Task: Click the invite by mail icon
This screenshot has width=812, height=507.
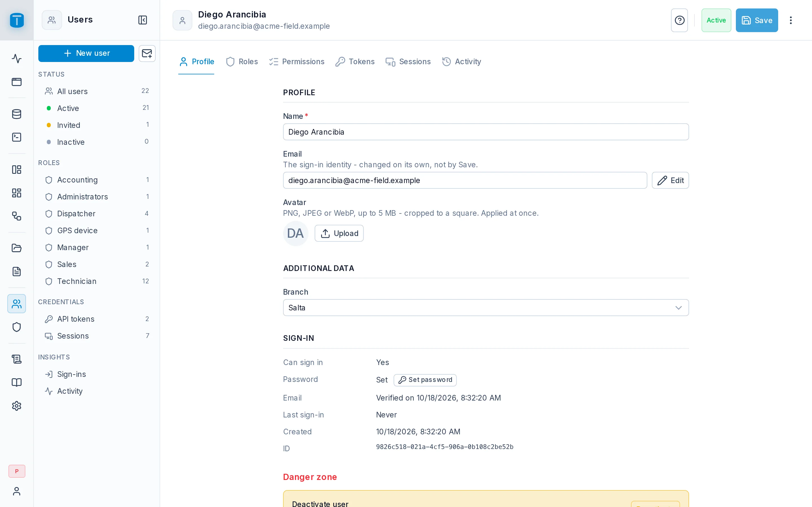Action: pyautogui.click(x=147, y=53)
